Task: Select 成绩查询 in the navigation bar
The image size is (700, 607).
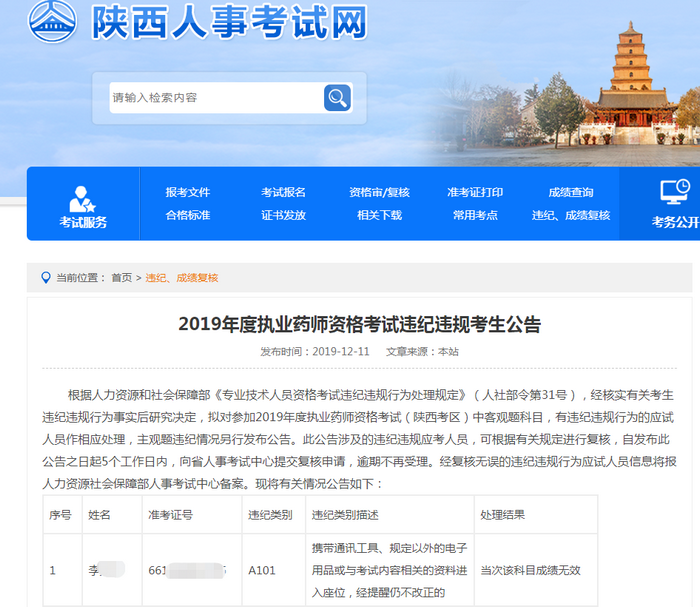Action: coord(570,192)
